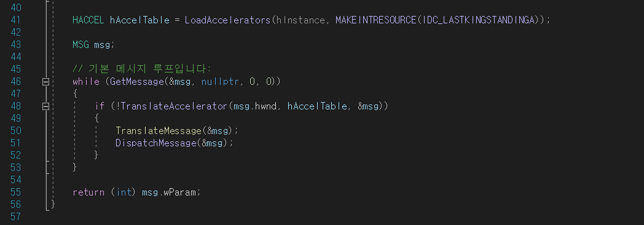Click the MSG type on line 43

80,44
